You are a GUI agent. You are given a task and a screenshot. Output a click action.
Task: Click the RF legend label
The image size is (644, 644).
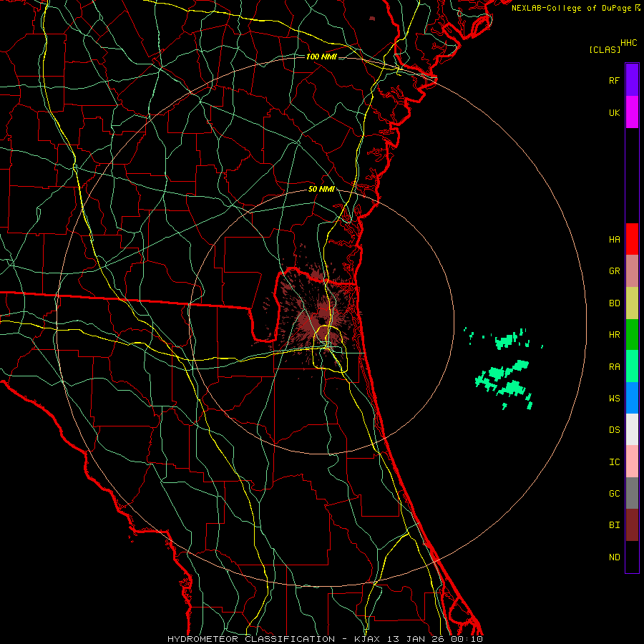pos(614,80)
